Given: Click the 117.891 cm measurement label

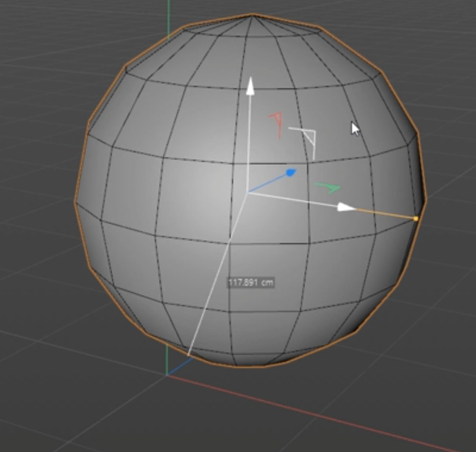Looking at the screenshot, I should [x=251, y=283].
